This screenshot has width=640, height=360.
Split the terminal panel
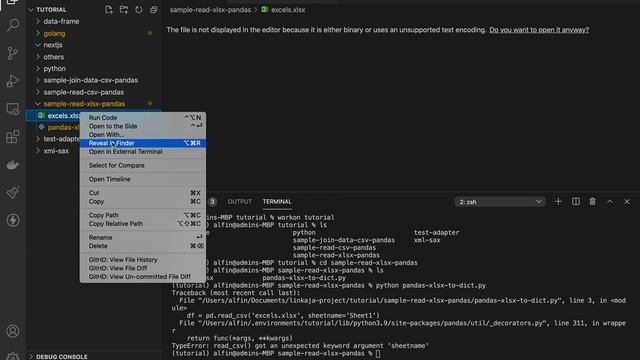tap(576, 202)
